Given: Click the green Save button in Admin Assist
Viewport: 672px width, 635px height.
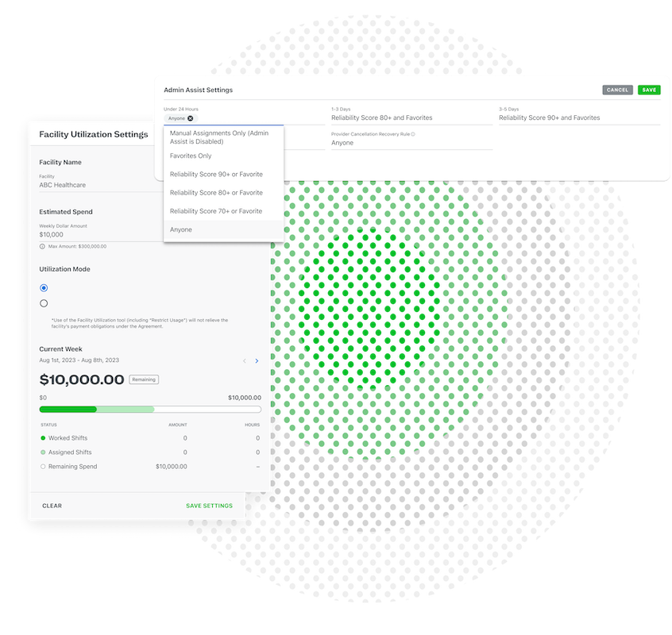Looking at the screenshot, I should pos(649,90).
